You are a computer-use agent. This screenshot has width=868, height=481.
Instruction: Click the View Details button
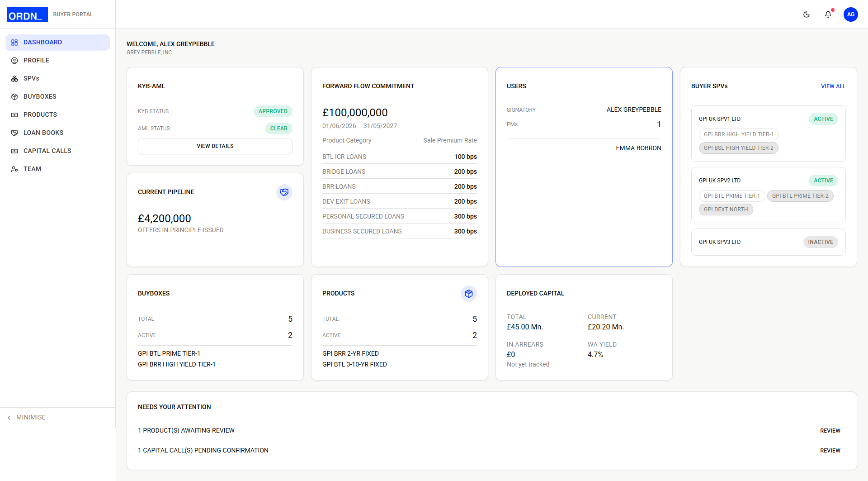pyautogui.click(x=215, y=146)
